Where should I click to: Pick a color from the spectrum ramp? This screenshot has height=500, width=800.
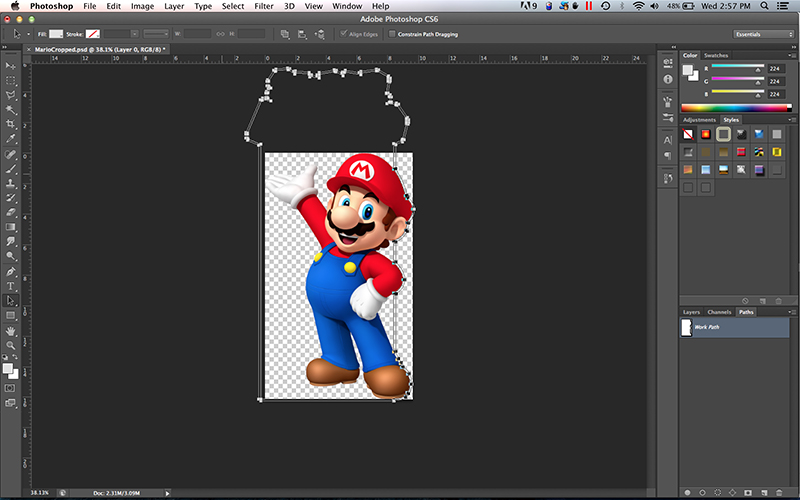(x=736, y=108)
